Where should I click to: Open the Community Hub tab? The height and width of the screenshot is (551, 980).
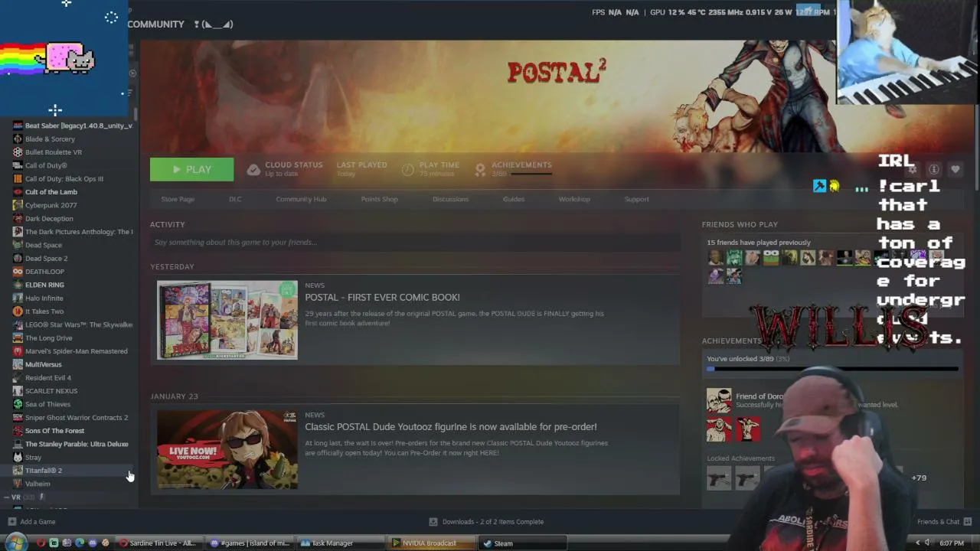pyautogui.click(x=301, y=199)
